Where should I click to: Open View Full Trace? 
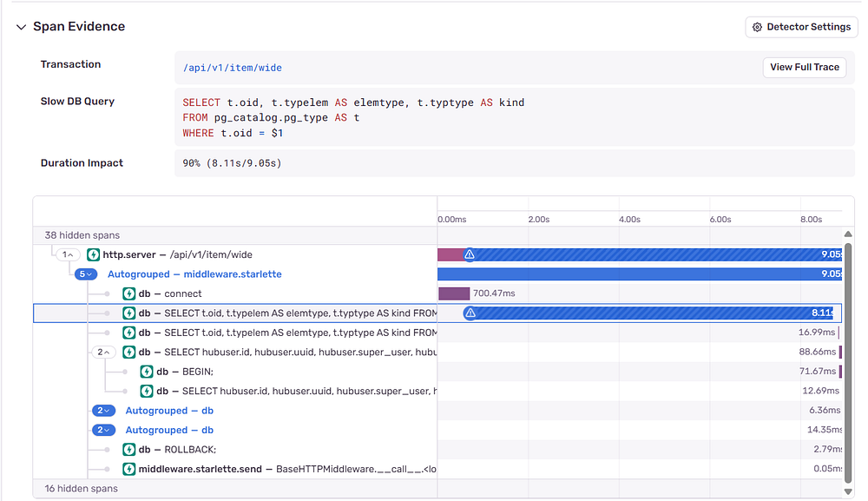click(x=805, y=67)
